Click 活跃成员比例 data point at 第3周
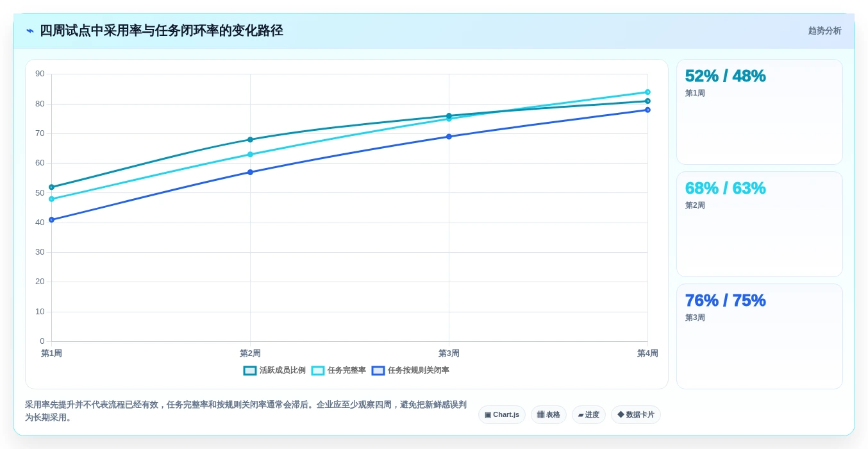 pyautogui.click(x=449, y=116)
